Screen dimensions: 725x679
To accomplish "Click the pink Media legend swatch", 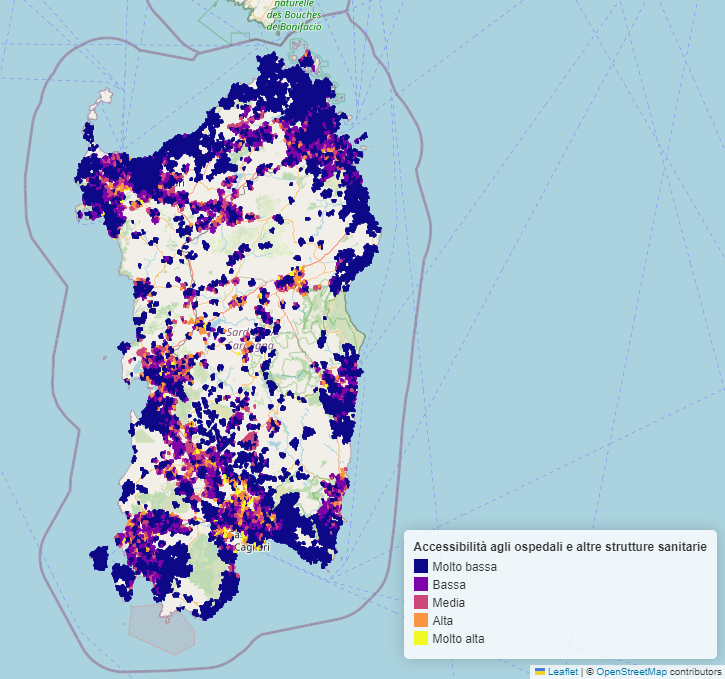I will pos(420,603).
